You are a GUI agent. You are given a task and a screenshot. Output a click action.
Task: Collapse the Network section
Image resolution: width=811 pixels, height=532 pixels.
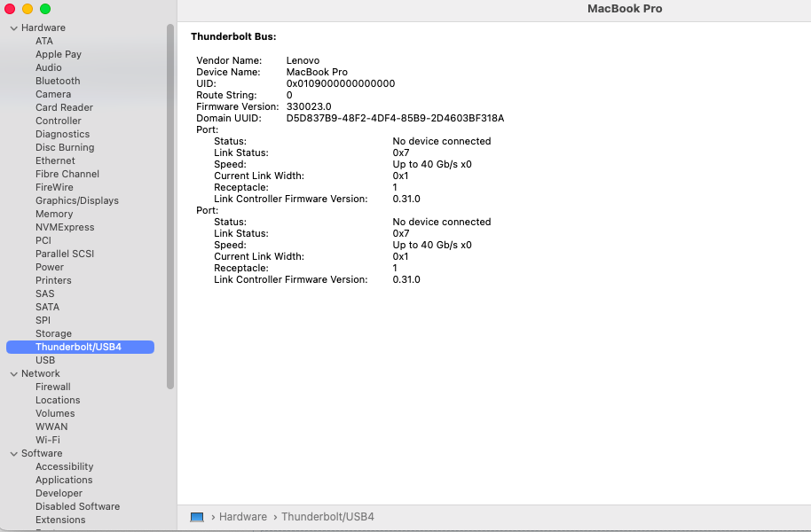coord(13,373)
